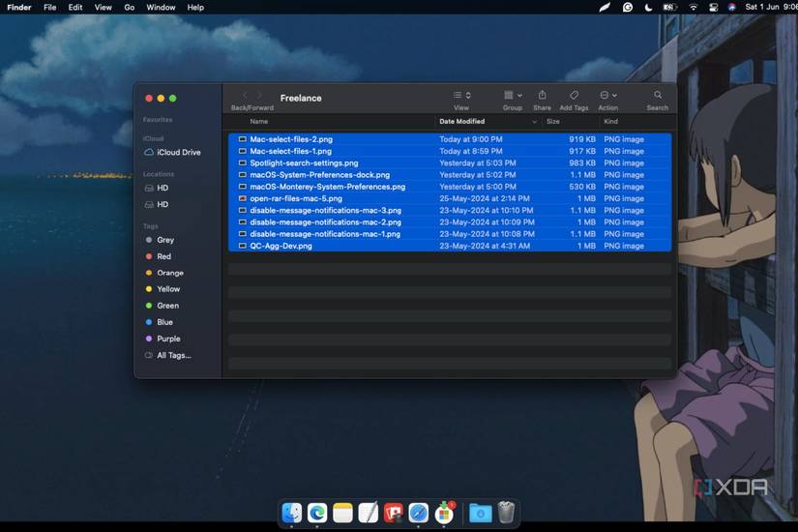Launch the red photo collage app in Dock

(393, 513)
